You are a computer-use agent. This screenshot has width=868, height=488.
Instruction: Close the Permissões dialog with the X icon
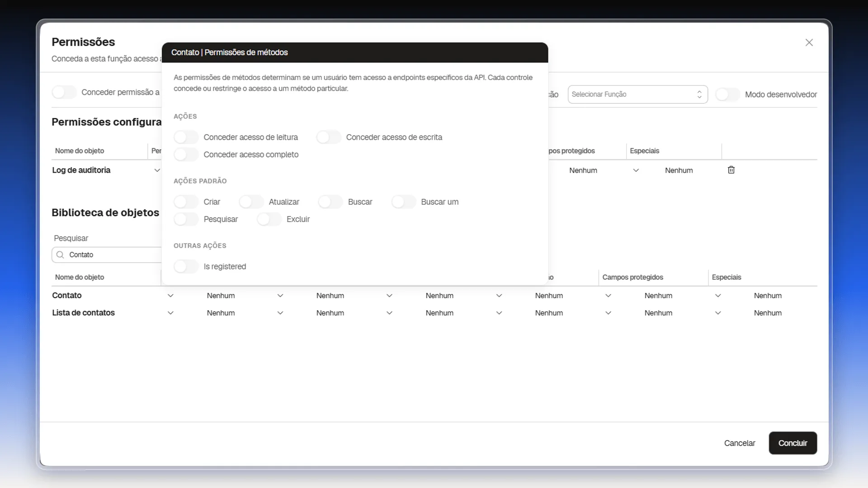point(809,42)
